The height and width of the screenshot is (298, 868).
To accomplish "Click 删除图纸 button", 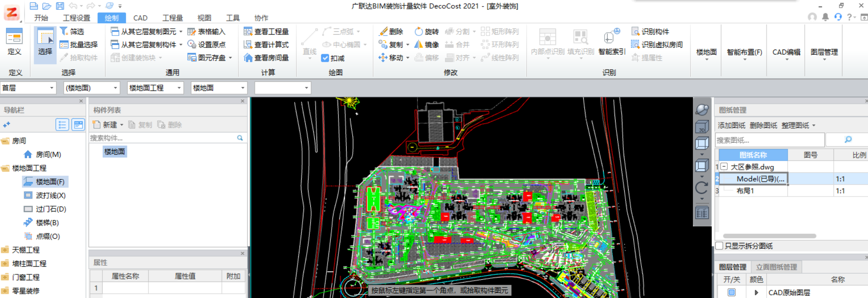I will (x=763, y=125).
